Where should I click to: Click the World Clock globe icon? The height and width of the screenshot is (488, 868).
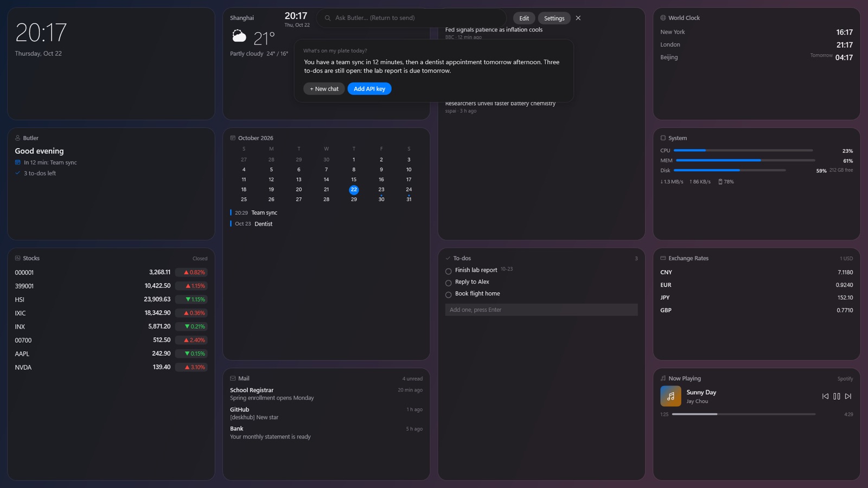663,18
